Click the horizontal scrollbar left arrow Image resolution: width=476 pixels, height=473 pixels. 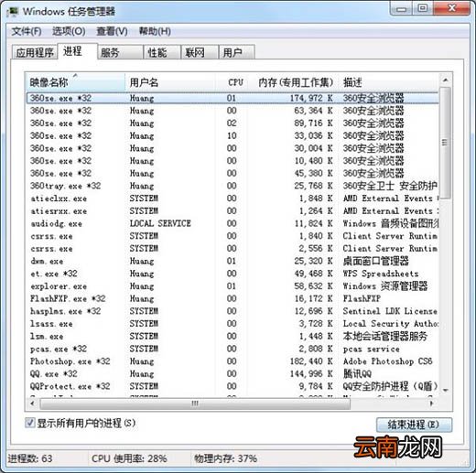(x=33, y=403)
